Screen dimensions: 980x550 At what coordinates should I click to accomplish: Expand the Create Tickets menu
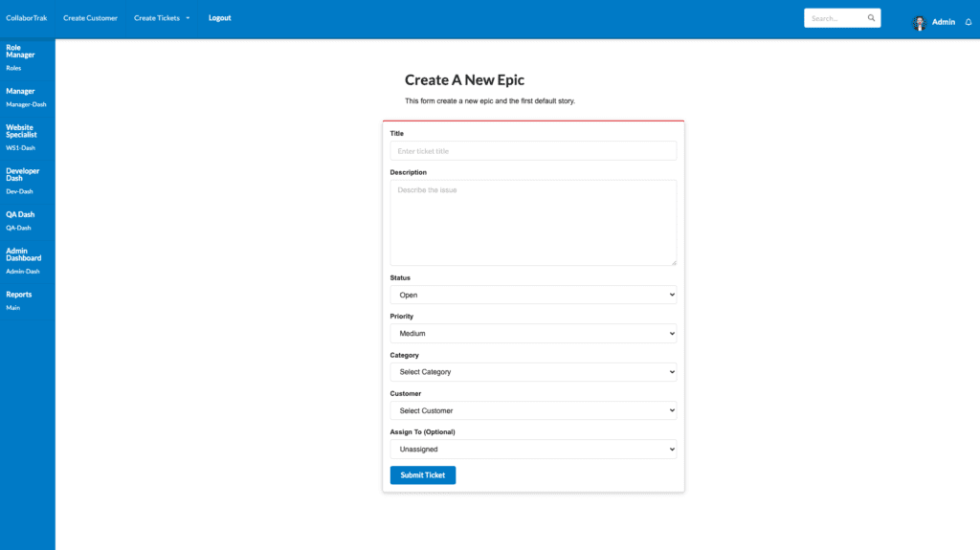click(x=162, y=18)
